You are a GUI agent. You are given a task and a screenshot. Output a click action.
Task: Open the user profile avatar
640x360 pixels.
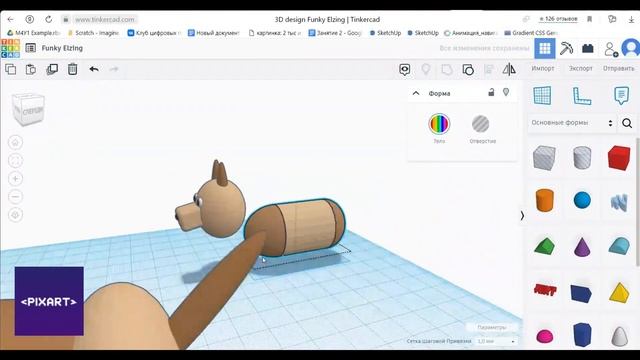[x=631, y=48]
